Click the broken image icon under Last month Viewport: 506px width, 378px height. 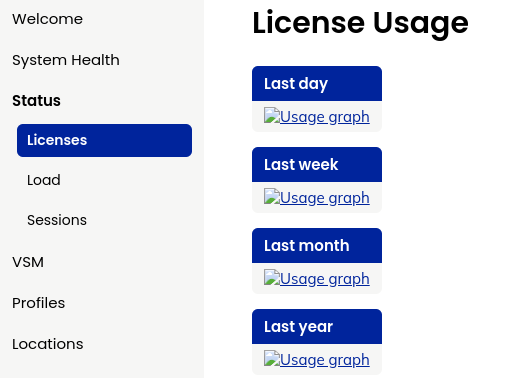pyautogui.click(x=272, y=277)
